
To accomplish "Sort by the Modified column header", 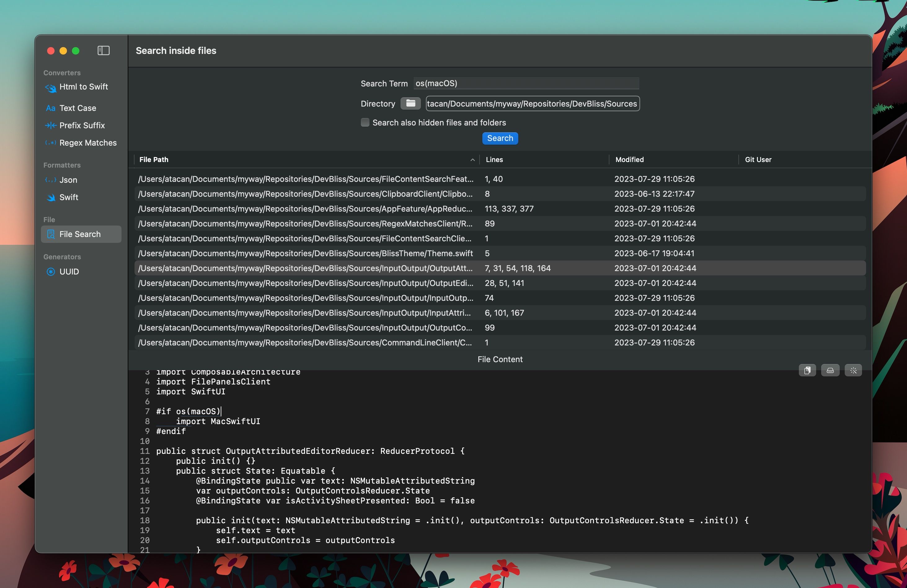I will coord(673,160).
